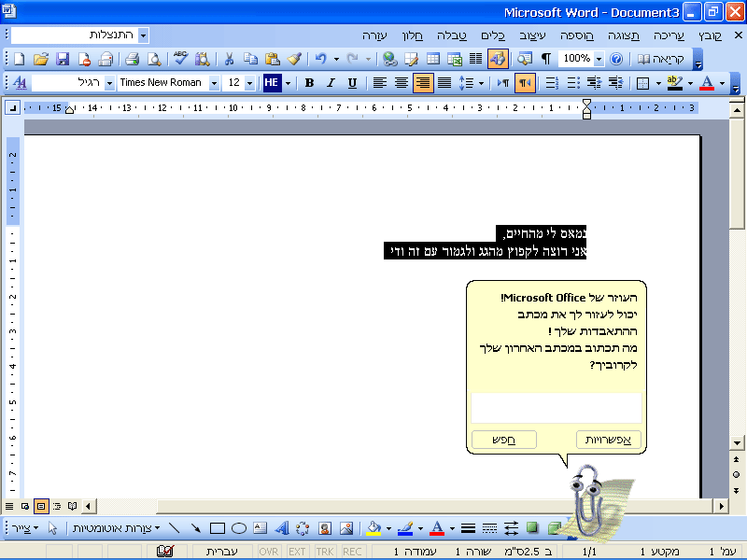Click the Font Color button with red underline

(705, 83)
